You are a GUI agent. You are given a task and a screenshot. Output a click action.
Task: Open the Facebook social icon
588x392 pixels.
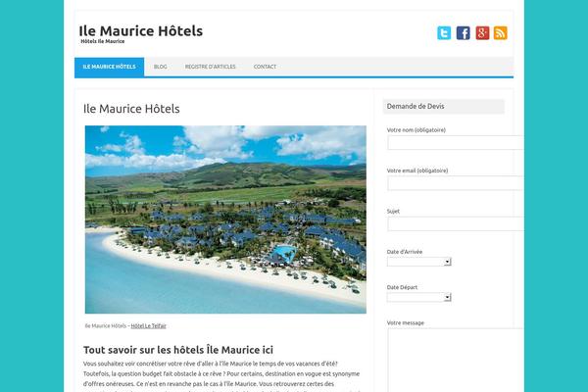pos(464,33)
